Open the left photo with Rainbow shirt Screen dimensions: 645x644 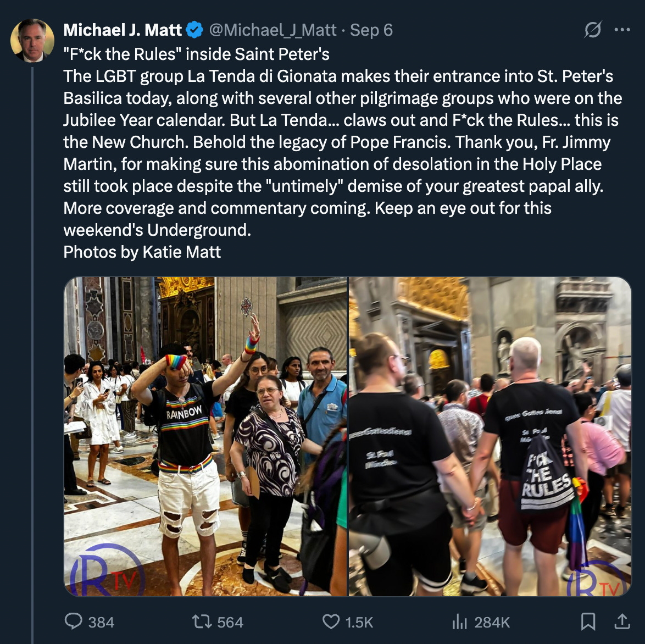coord(205,436)
